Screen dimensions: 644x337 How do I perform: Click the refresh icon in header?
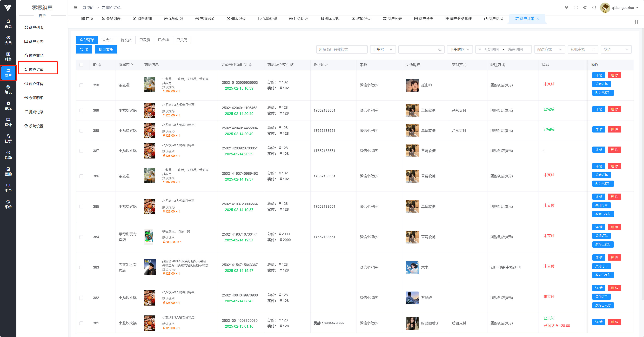594,8
